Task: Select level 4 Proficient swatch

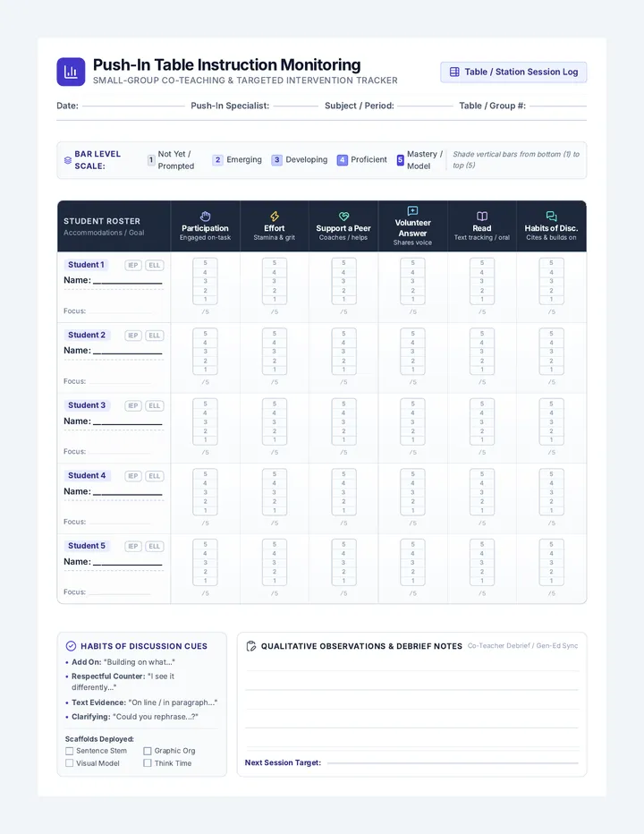Action: click(x=342, y=159)
